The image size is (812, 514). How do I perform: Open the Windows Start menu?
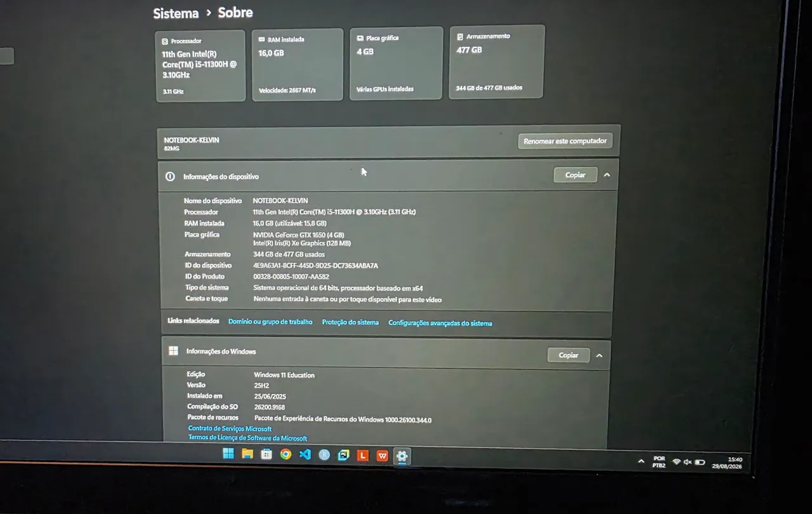228,453
